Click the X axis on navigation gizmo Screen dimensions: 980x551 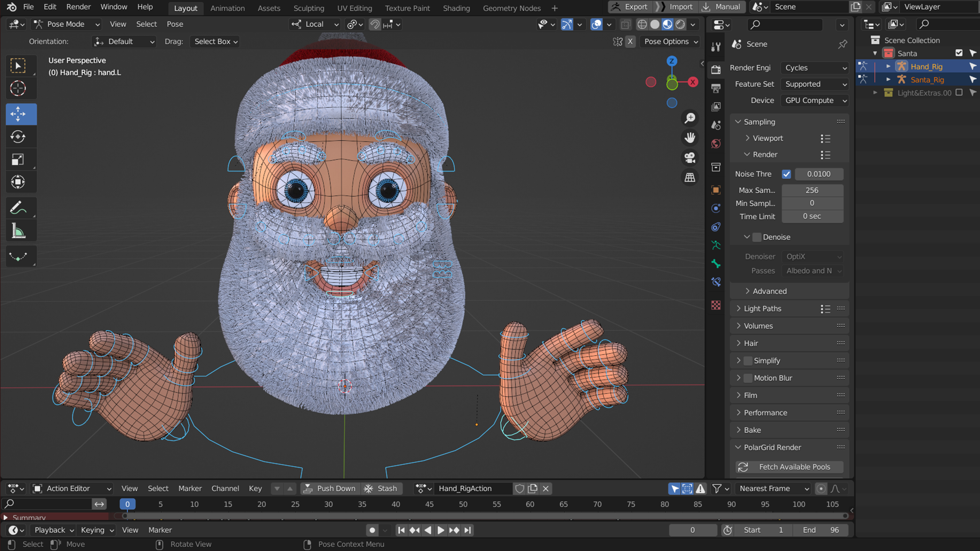pyautogui.click(x=693, y=82)
